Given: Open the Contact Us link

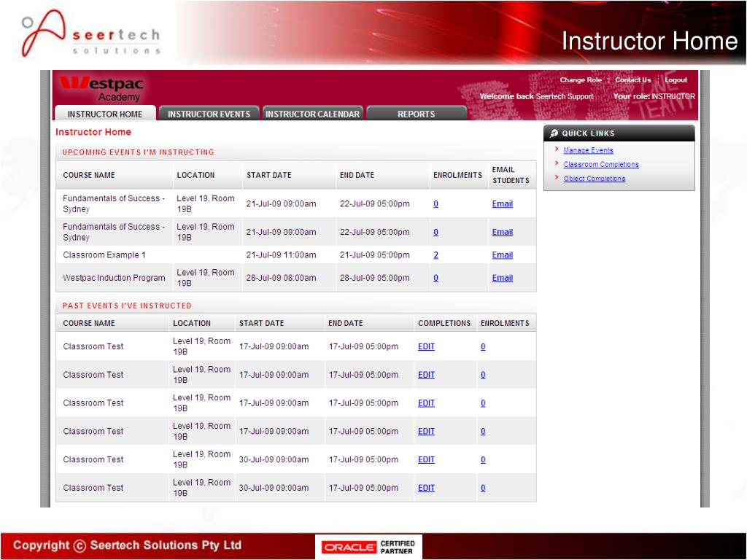Looking at the screenshot, I should tap(632, 80).
